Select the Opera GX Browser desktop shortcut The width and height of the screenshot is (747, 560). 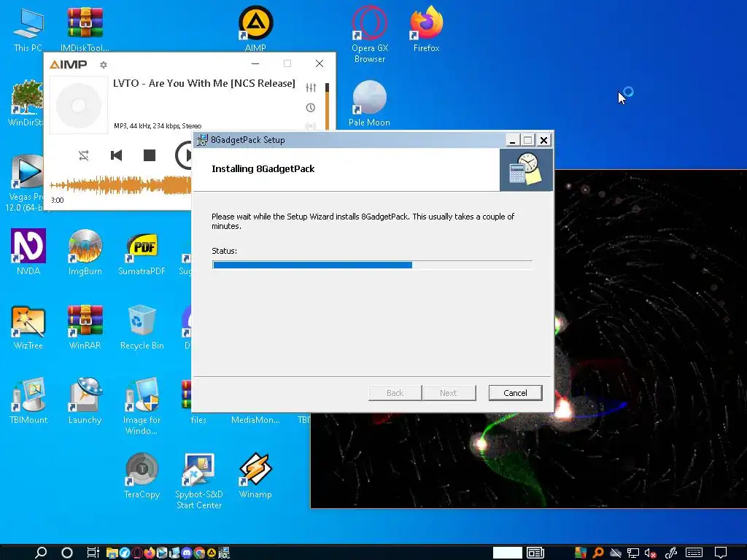point(370,34)
